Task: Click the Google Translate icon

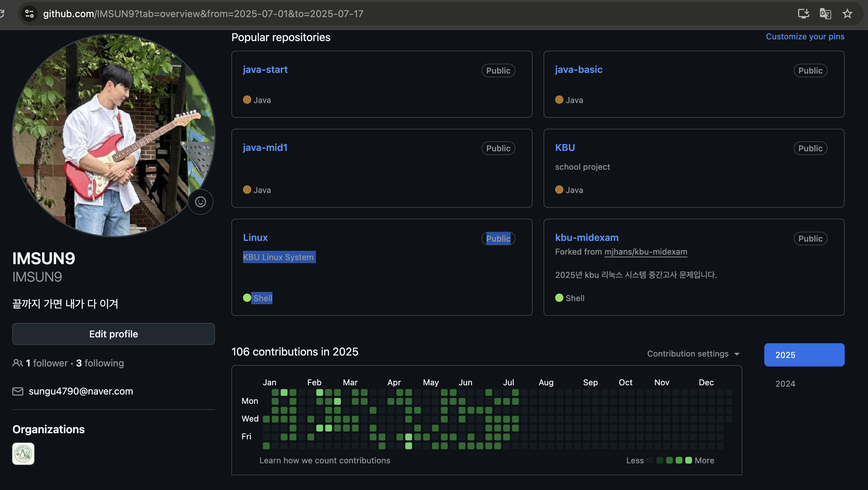Action: [x=825, y=14]
